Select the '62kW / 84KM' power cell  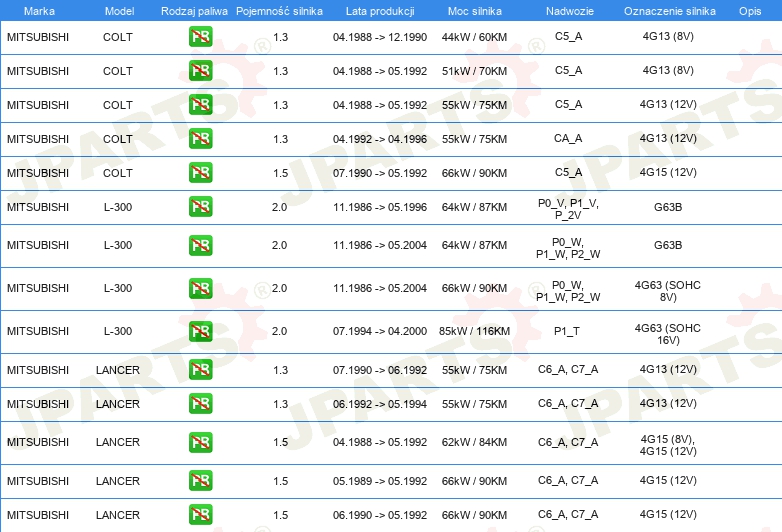474,442
